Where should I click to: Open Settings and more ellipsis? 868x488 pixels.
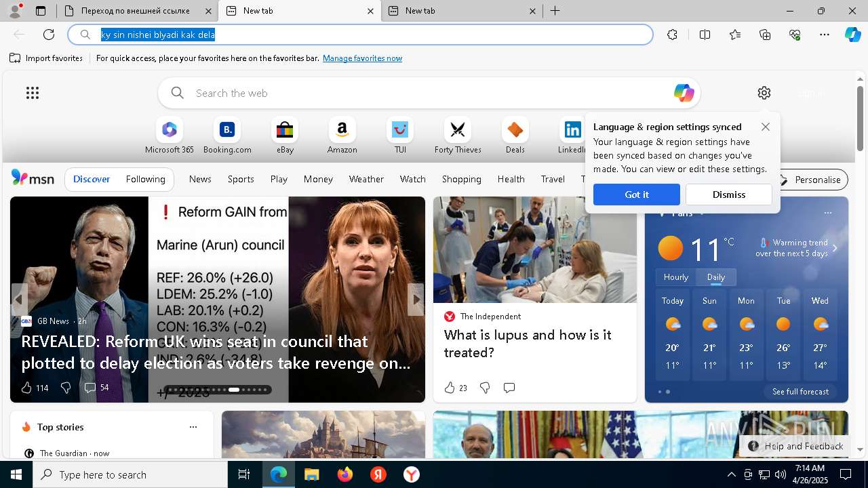[825, 35]
